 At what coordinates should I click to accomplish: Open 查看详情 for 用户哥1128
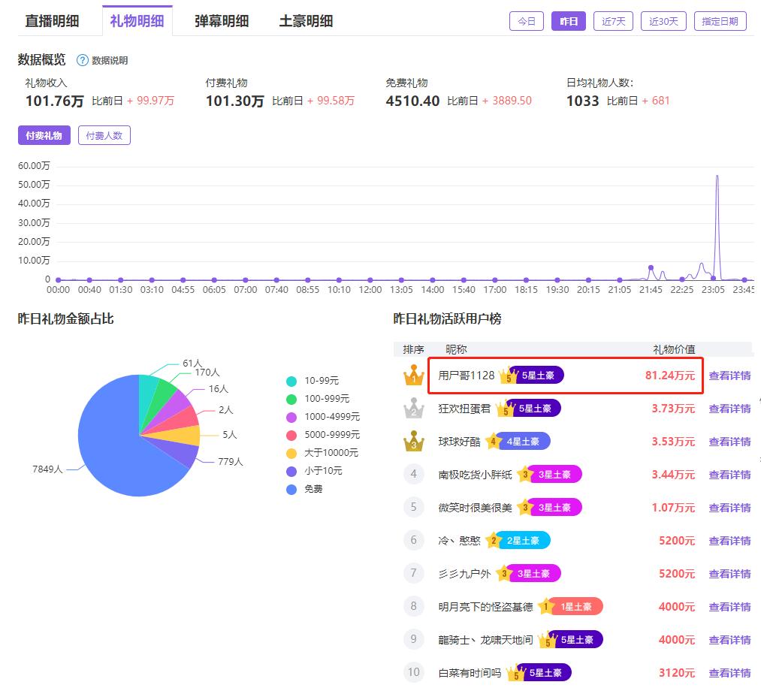tap(729, 375)
